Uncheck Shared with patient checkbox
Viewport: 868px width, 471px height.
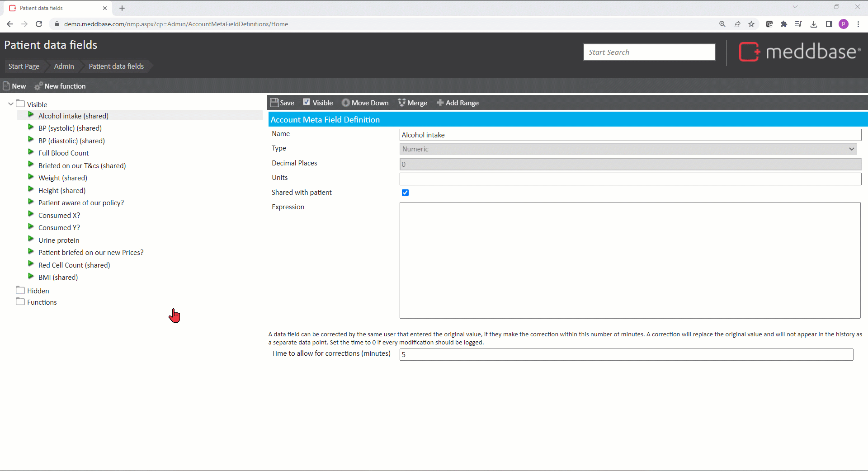pos(405,193)
